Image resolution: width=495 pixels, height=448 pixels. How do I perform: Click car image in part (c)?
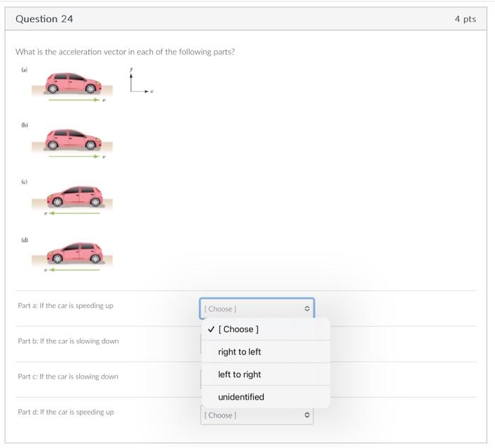point(75,196)
